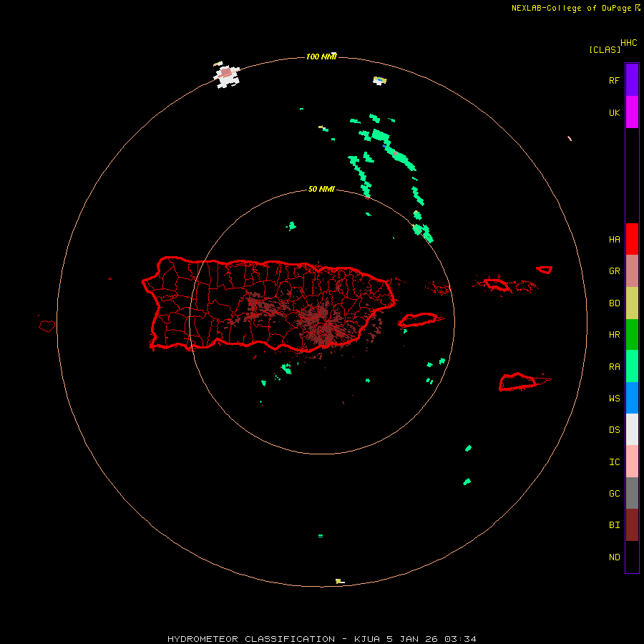Select the IC pink legend swatch
The width and height of the screenshot is (644, 644).
tap(632, 462)
